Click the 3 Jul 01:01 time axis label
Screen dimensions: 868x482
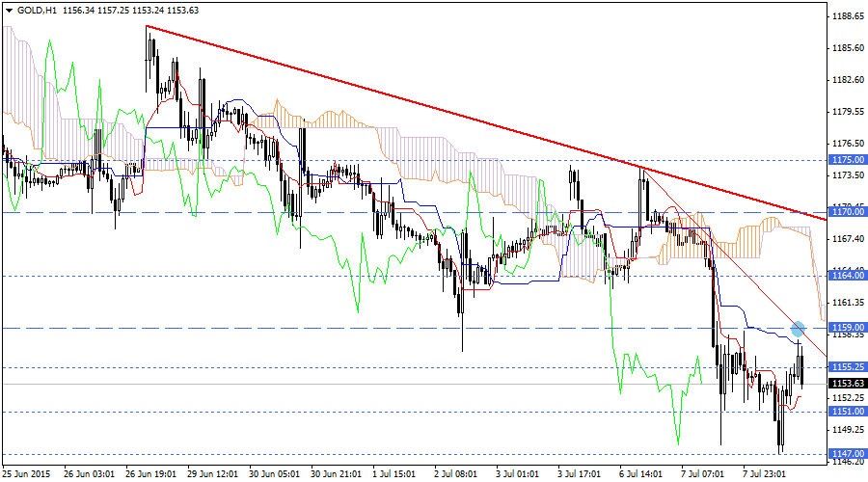[518, 474]
